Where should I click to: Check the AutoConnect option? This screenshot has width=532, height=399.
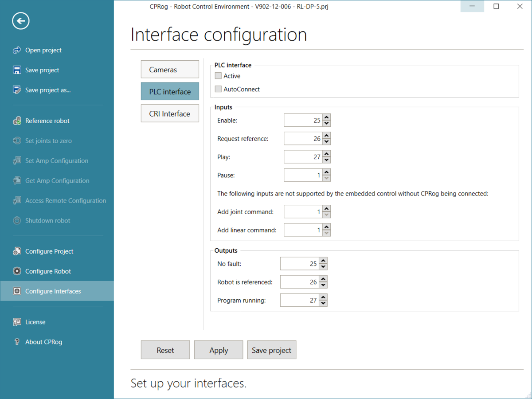point(218,89)
